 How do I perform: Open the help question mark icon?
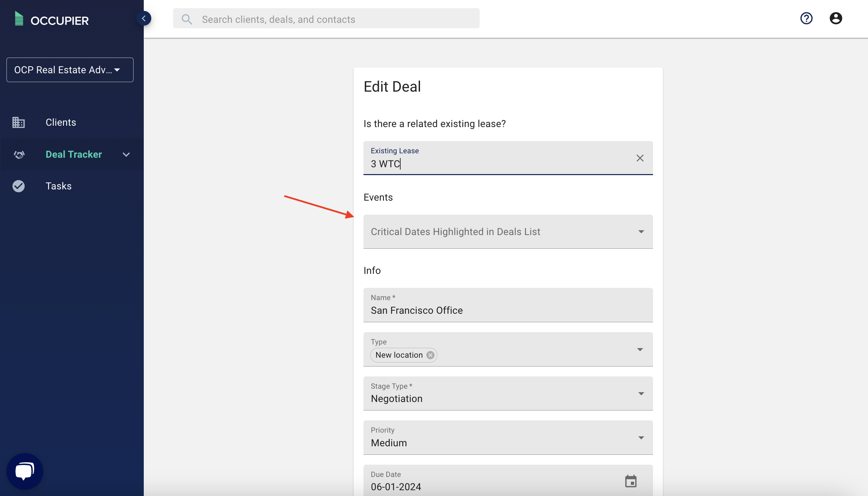point(806,18)
